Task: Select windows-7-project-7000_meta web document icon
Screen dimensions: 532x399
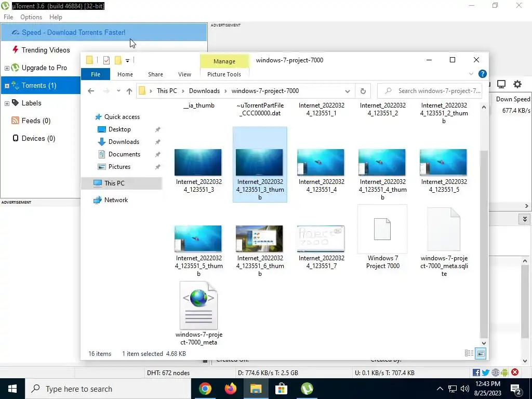Action: tap(199, 305)
